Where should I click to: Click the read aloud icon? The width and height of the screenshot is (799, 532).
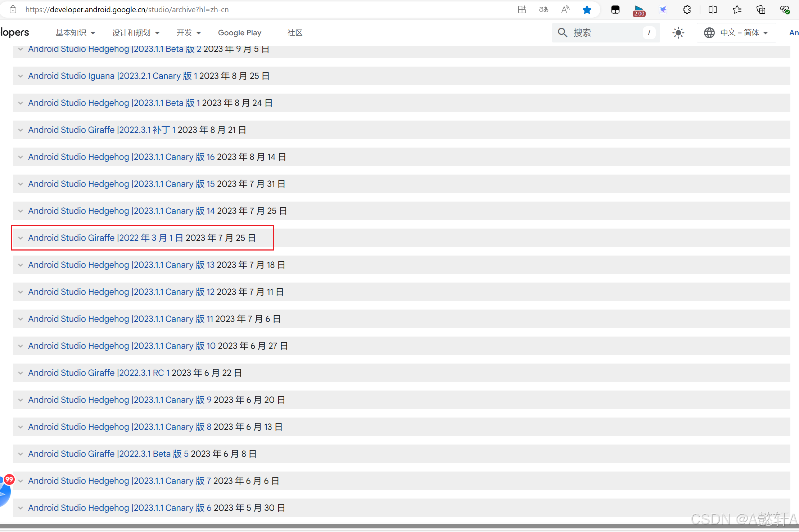(565, 10)
